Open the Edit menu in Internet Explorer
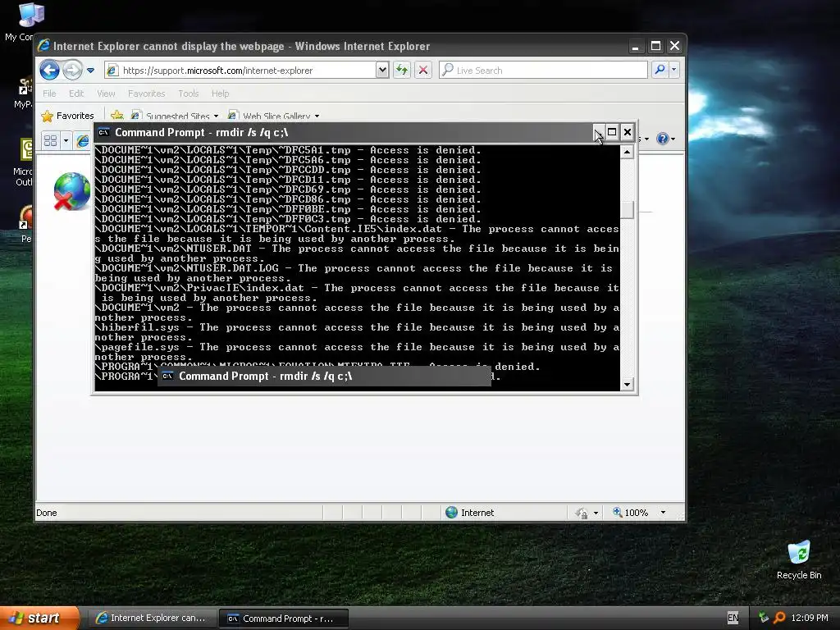 pyautogui.click(x=76, y=94)
